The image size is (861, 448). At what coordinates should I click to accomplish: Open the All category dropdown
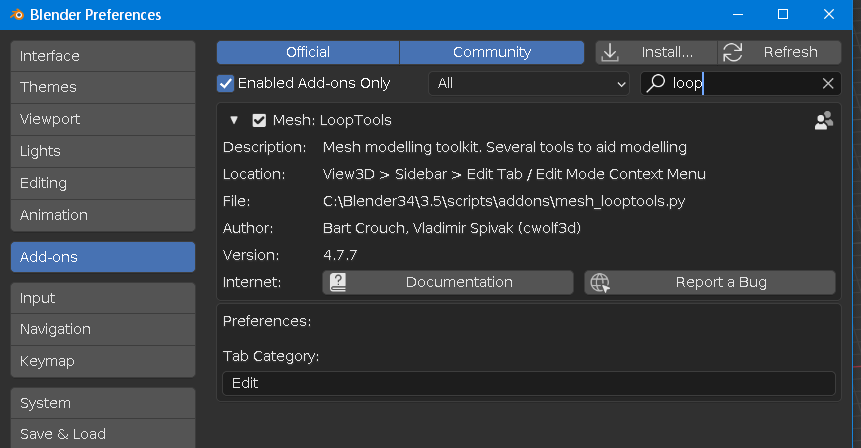tap(530, 84)
